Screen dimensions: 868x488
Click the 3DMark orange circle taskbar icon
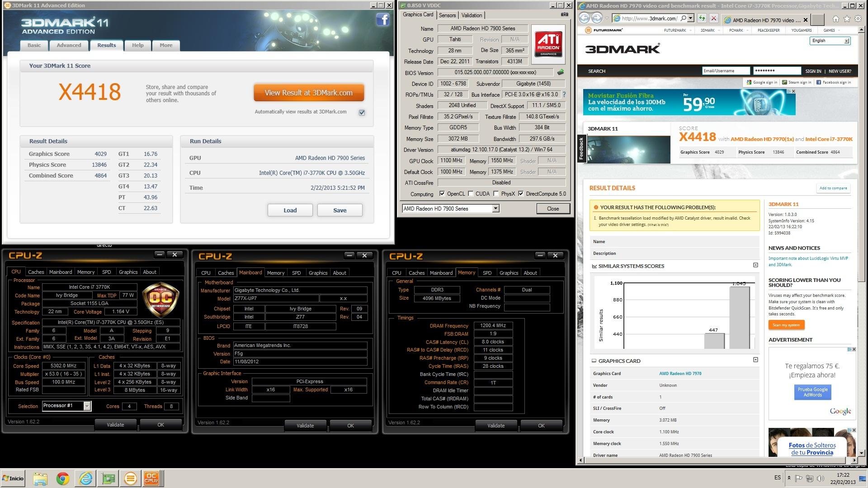point(130,479)
